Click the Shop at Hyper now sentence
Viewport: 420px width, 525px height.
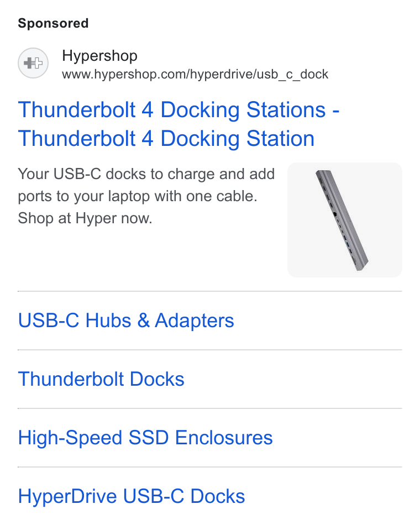point(86,218)
